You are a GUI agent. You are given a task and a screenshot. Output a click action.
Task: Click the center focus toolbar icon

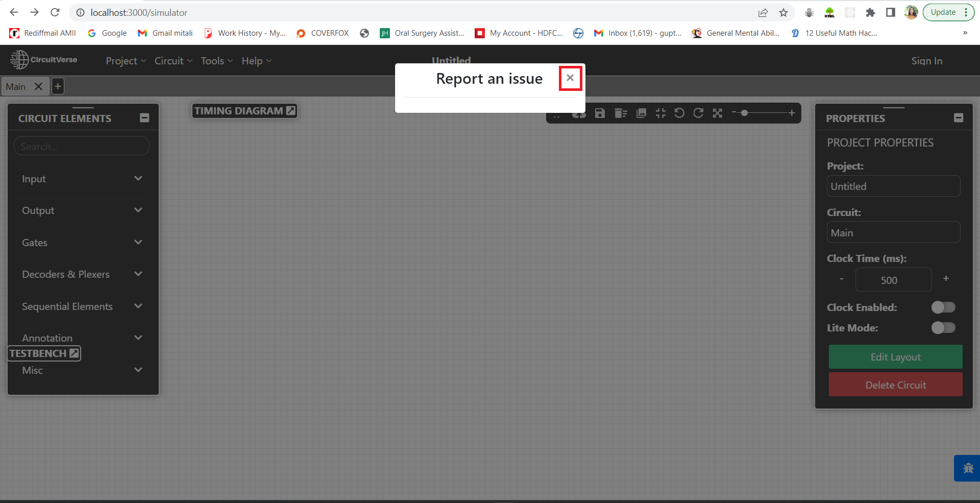pyautogui.click(x=660, y=113)
